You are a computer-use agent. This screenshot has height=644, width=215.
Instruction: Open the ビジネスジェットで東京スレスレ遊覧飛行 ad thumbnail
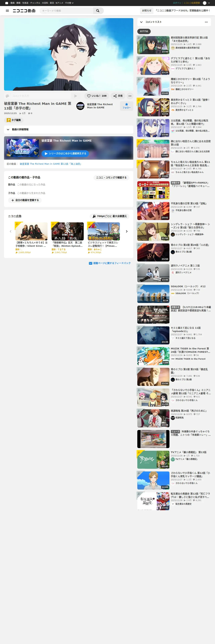104,232
